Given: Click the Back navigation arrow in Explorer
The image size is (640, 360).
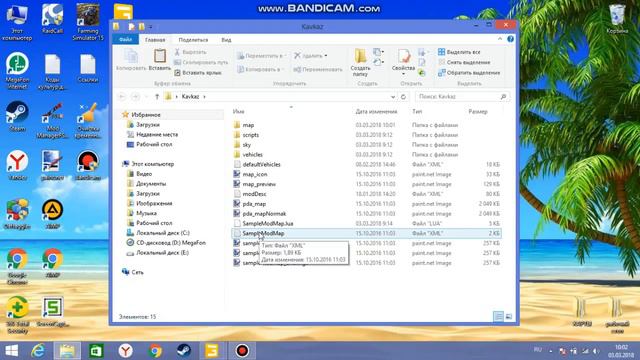Looking at the screenshot, I should (x=122, y=97).
